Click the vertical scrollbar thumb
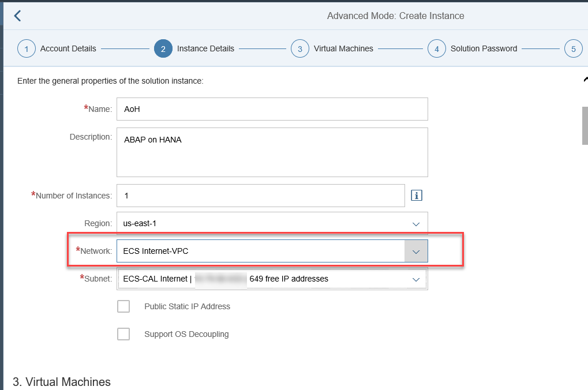This screenshot has height=390, width=588. pos(585,125)
